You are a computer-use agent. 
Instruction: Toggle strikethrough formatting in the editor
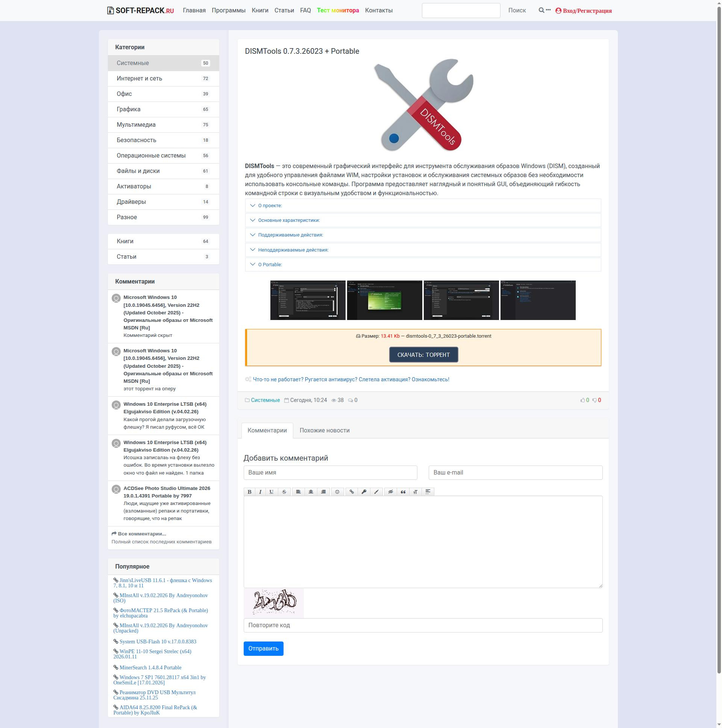coord(284,492)
